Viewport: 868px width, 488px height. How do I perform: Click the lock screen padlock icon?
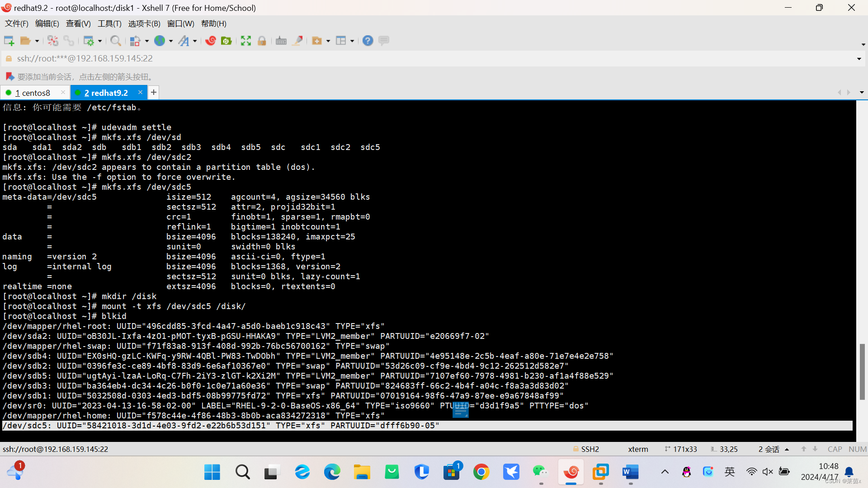[x=262, y=41]
